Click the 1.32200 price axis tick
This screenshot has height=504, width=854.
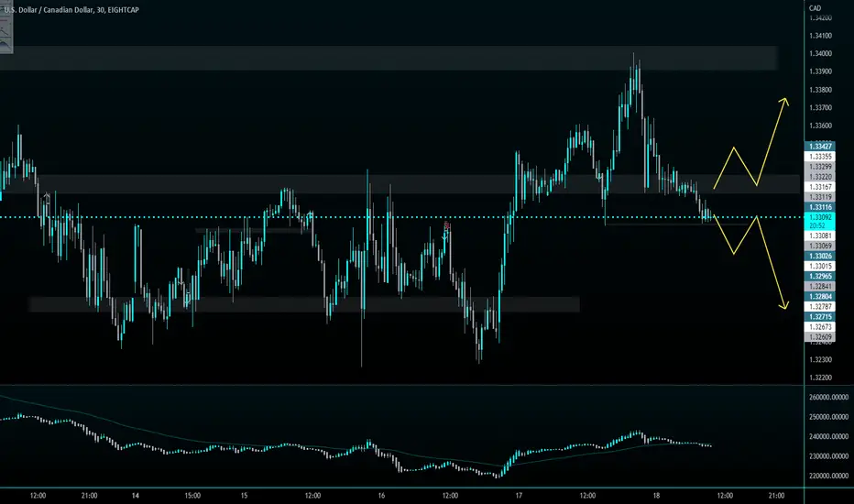[x=820, y=378]
